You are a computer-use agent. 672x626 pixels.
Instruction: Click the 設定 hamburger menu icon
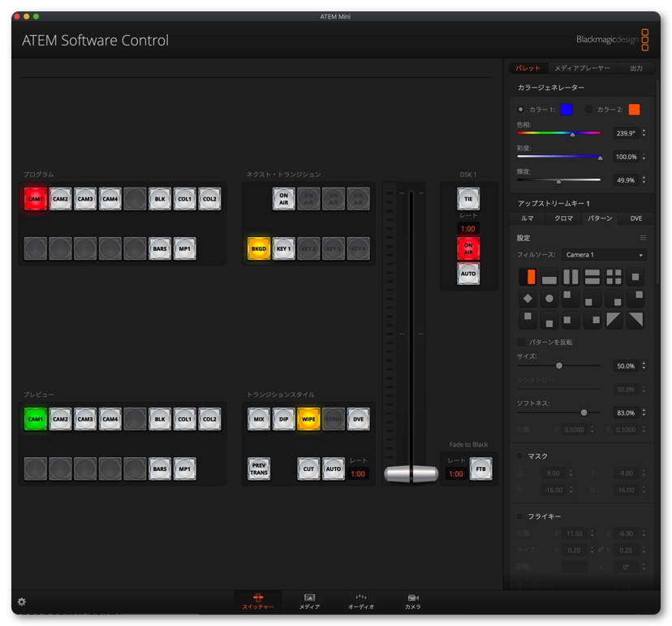pos(643,238)
